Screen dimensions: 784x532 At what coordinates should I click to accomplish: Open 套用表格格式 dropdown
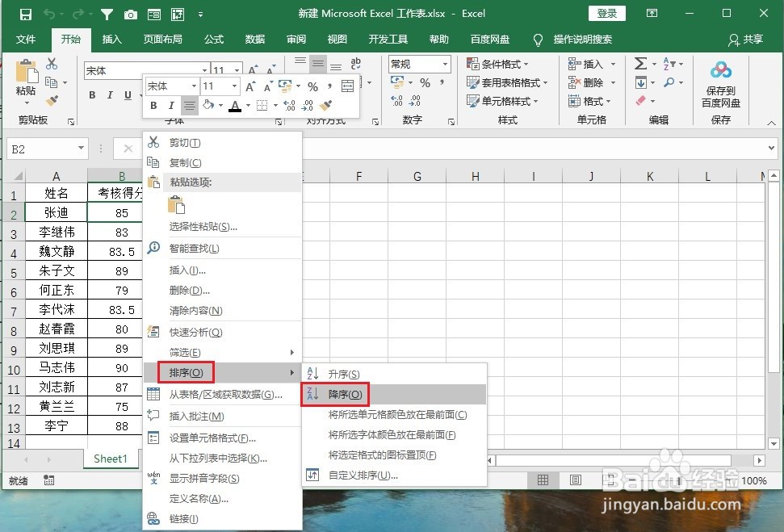[507, 82]
